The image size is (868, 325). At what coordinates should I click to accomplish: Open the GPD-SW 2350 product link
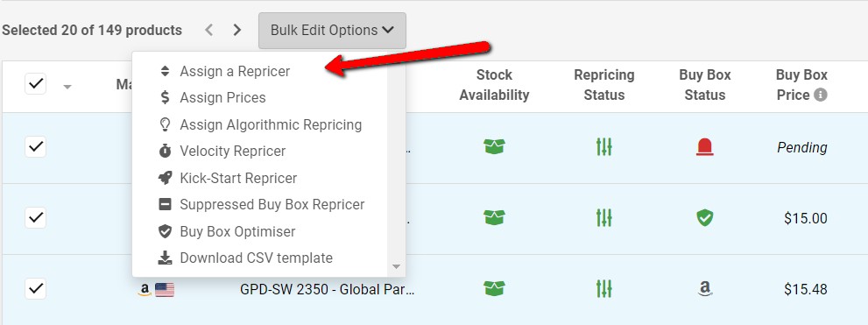328,289
